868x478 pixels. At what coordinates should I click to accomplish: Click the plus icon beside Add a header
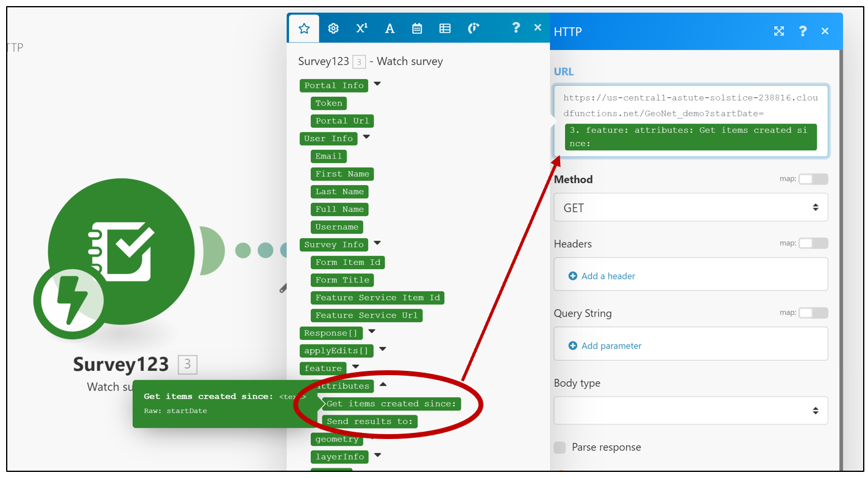tap(572, 276)
